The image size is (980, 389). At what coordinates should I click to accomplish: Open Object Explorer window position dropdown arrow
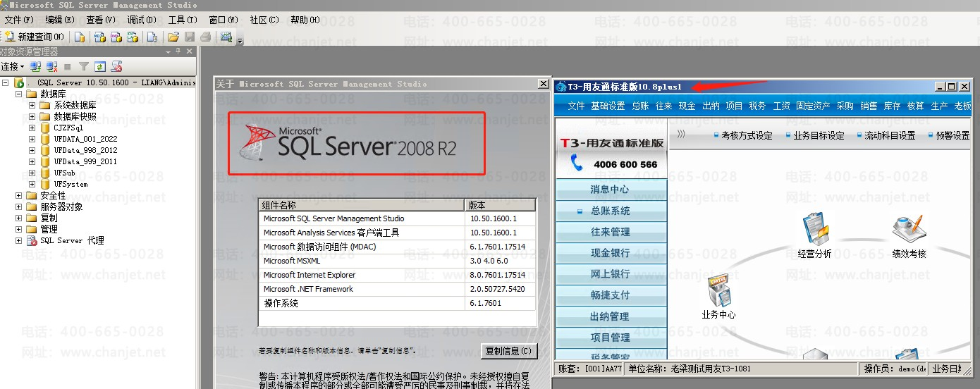pos(169,51)
